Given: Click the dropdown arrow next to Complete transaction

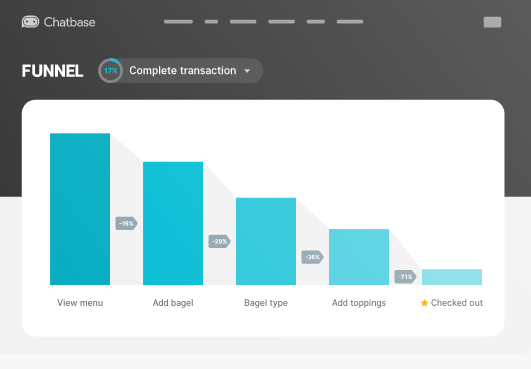Looking at the screenshot, I should pyautogui.click(x=247, y=71).
